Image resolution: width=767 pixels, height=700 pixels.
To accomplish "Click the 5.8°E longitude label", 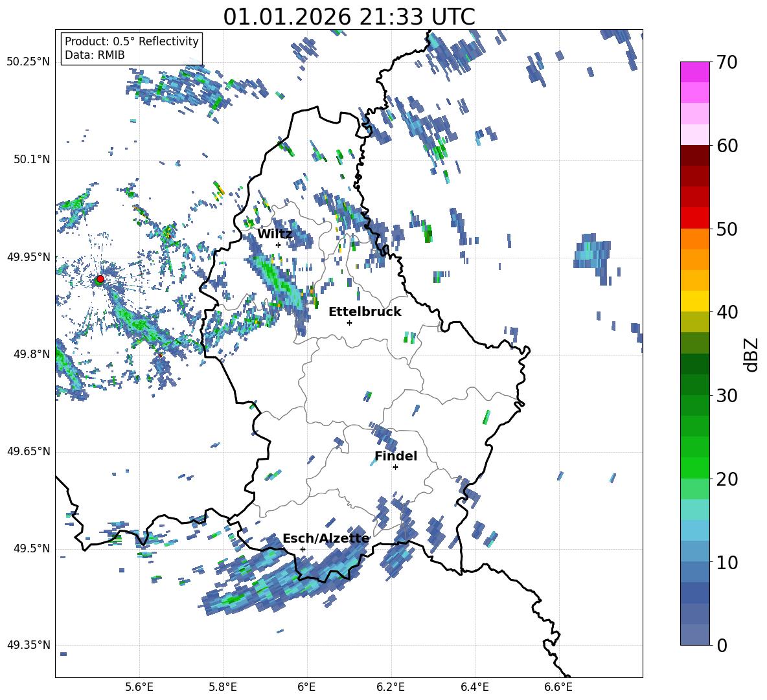I will point(223,687).
